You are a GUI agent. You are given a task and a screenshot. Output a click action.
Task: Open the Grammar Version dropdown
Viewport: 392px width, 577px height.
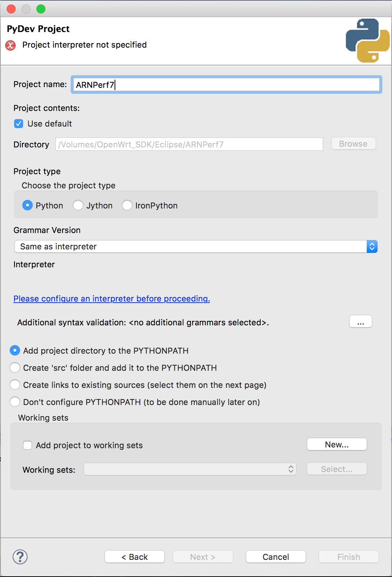pyautogui.click(x=196, y=246)
